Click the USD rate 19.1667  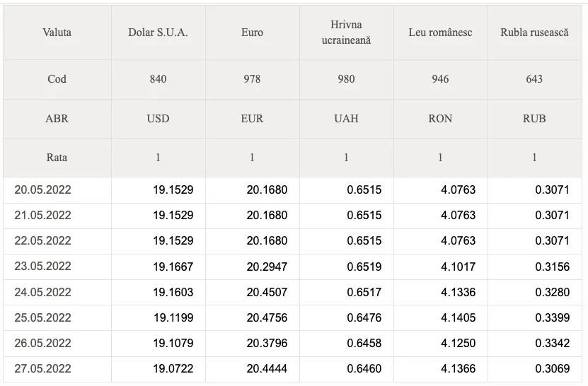tap(173, 267)
